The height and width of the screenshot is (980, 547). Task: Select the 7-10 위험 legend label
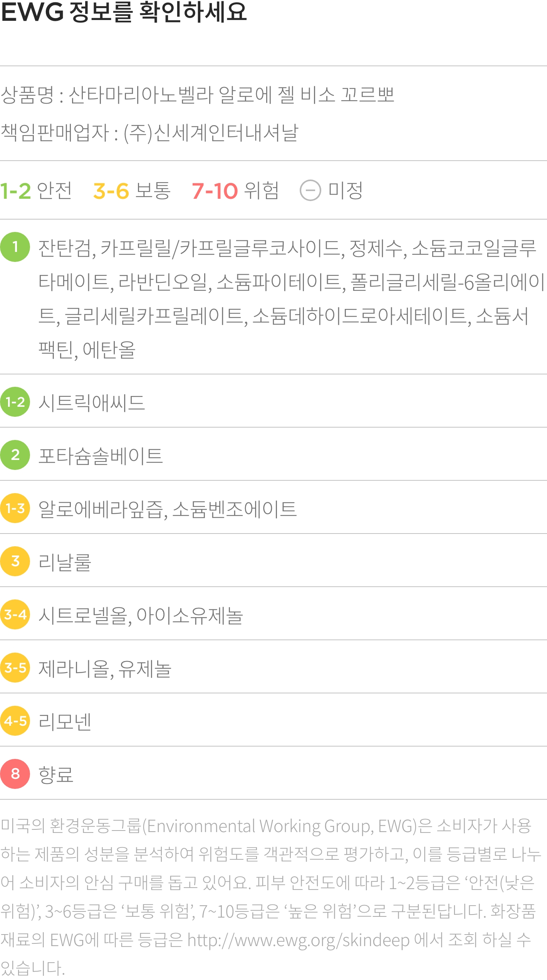pyautogui.click(x=235, y=191)
